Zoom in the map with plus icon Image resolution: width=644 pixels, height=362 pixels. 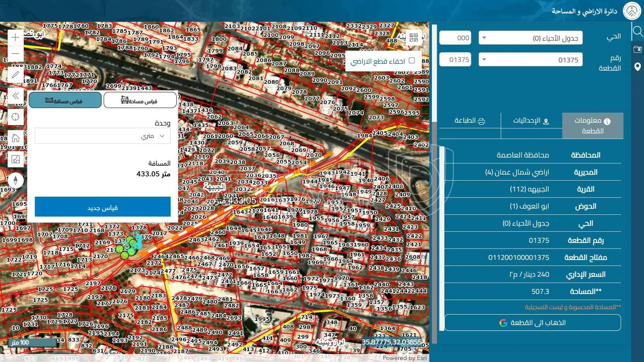pos(15,38)
